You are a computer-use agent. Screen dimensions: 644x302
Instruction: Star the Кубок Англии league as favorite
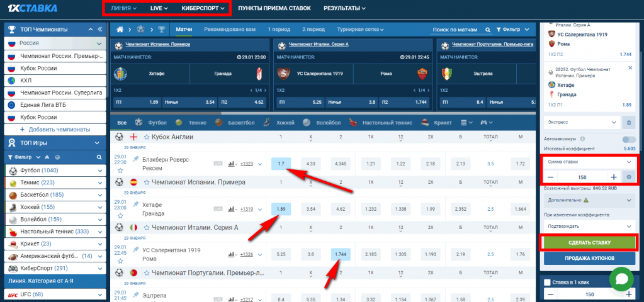147,137
